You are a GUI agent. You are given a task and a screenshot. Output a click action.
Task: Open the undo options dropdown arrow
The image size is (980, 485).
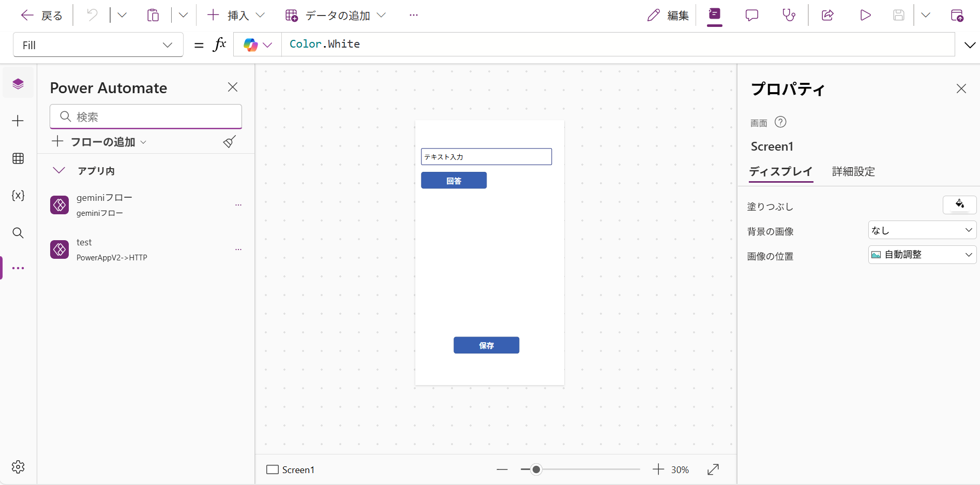[x=122, y=15]
